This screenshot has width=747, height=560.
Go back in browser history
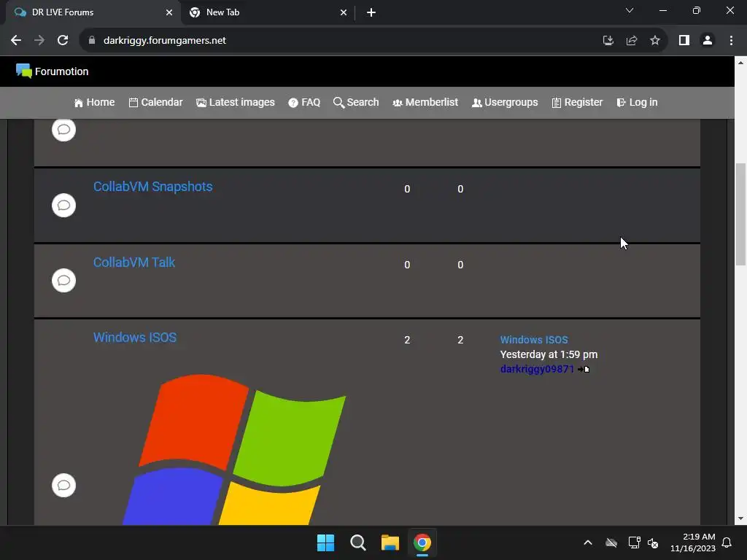coord(16,41)
